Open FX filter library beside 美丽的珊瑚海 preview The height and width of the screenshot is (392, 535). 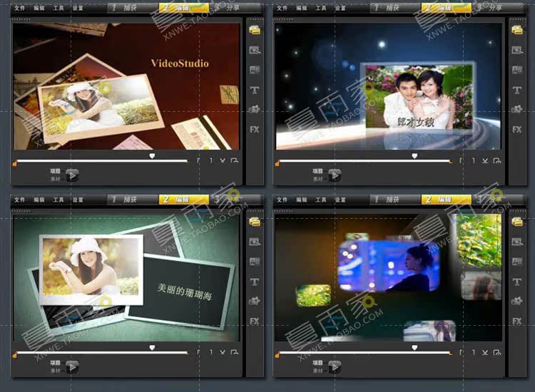coord(255,321)
